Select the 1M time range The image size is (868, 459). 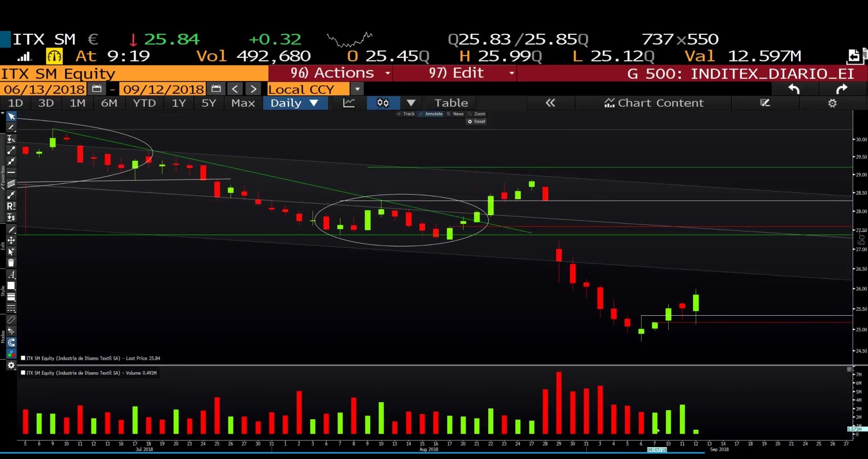click(77, 103)
